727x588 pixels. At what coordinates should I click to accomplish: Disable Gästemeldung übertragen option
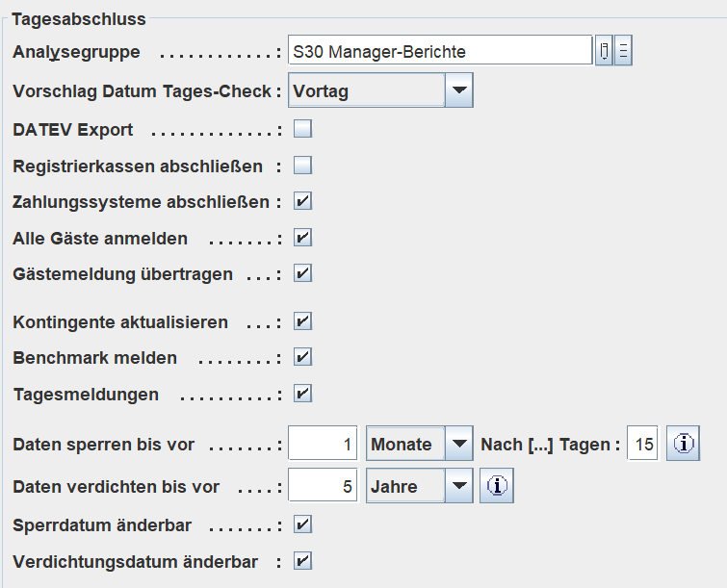(x=303, y=273)
